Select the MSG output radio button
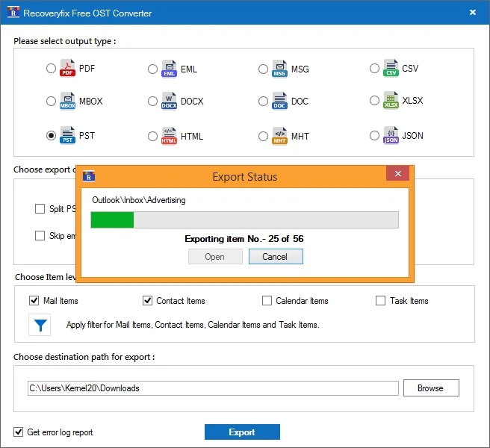This screenshot has width=490, height=448. pyautogui.click(x=263, y=69)
